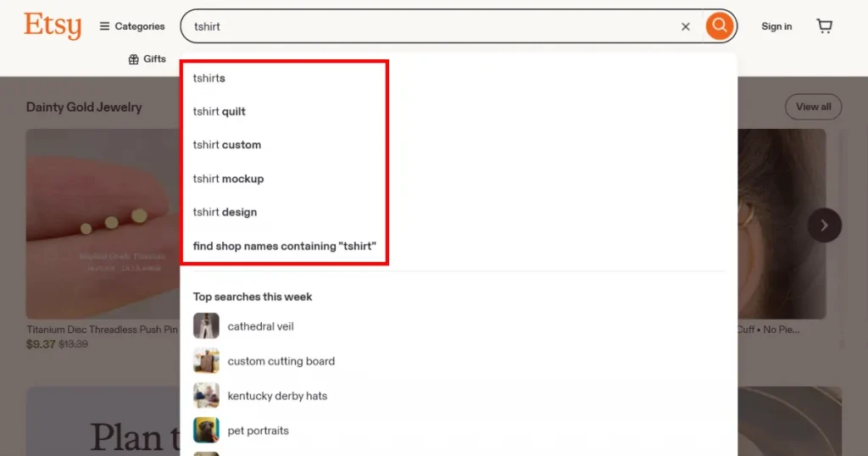Clear the search field with the X icon
This screenshot has height=456, width=868.
pos(685,26)
